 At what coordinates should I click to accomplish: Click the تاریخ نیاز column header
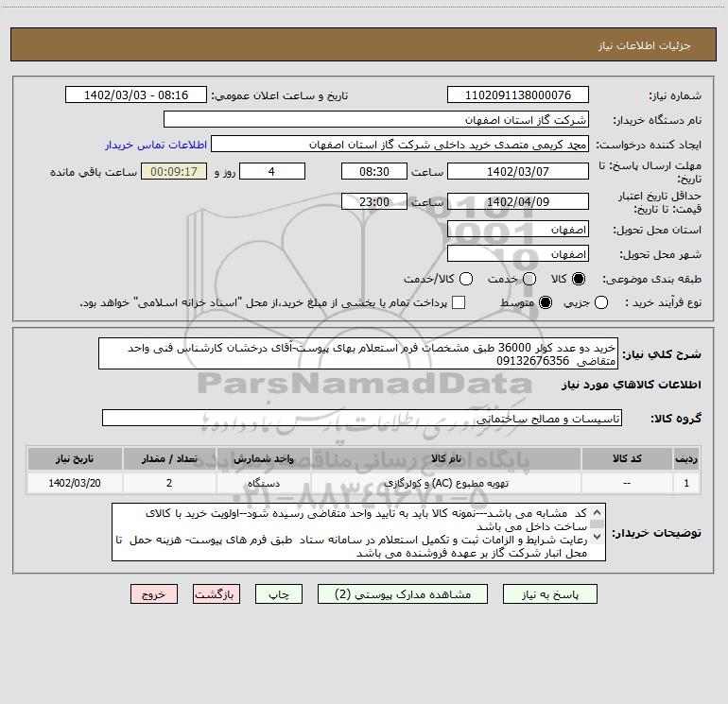click(x=75, y=458)
